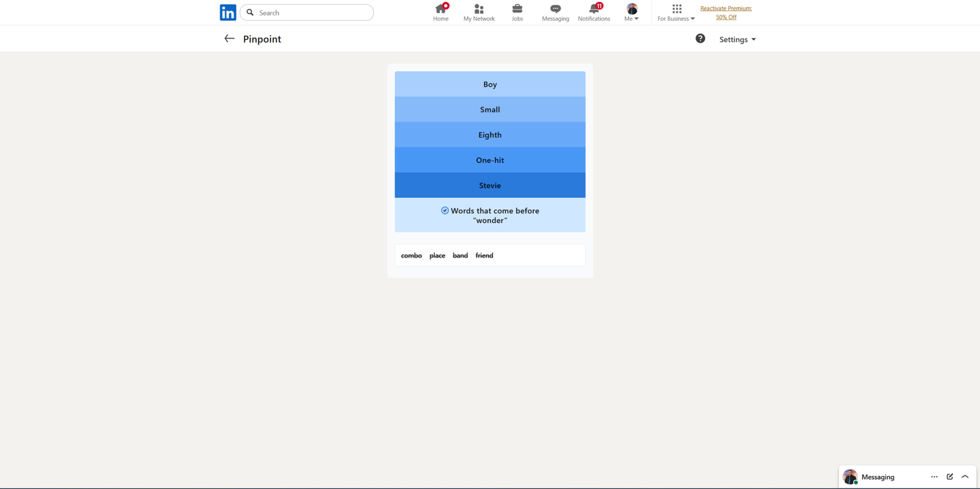Click the back arrow beside Pinpoint
Viewport: 980px width, 489px height.
tap(229, 39)
